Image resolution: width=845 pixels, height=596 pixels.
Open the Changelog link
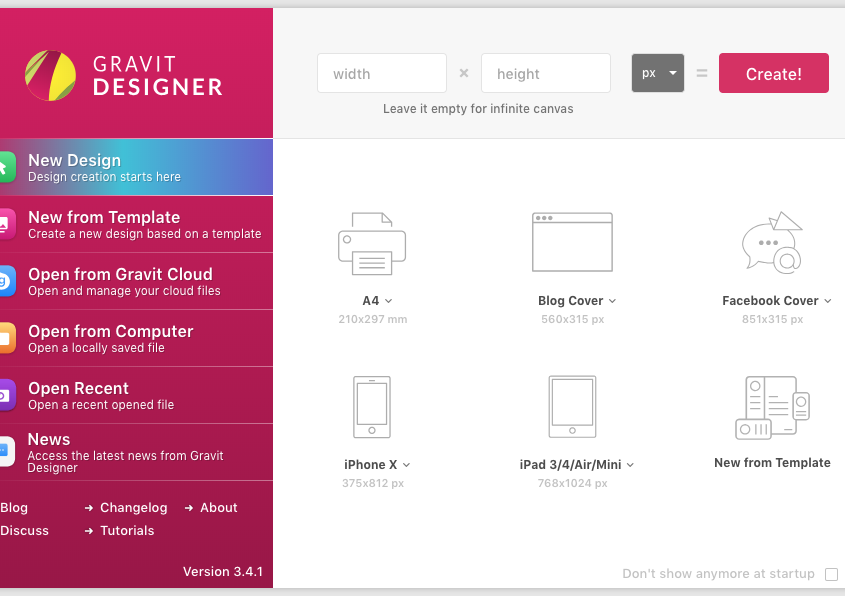tap(134, 508)
